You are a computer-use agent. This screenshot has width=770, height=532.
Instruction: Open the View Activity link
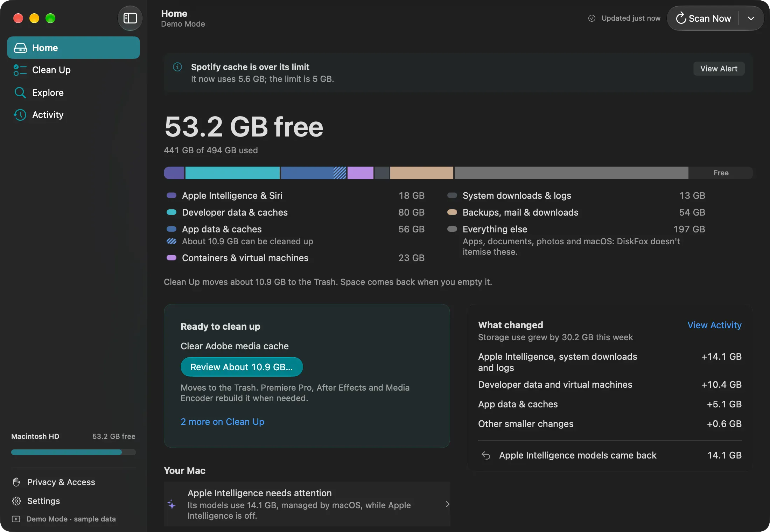coord(714,325)
